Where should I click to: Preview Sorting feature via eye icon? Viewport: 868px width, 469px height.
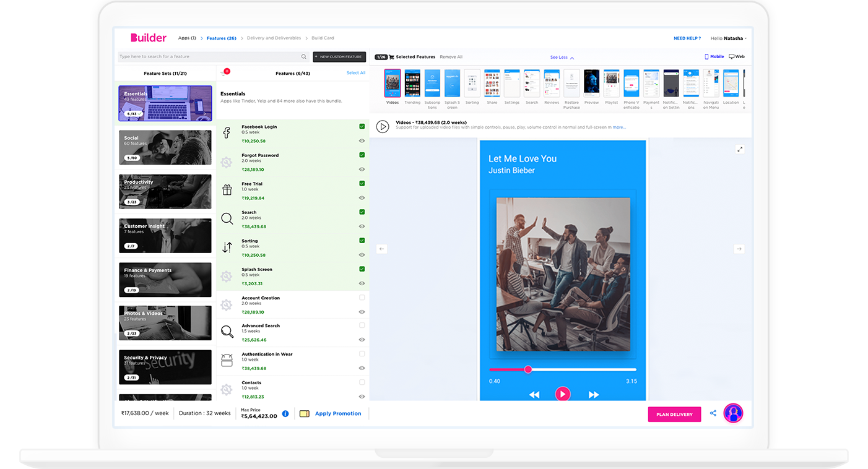[x=362, y=255]
